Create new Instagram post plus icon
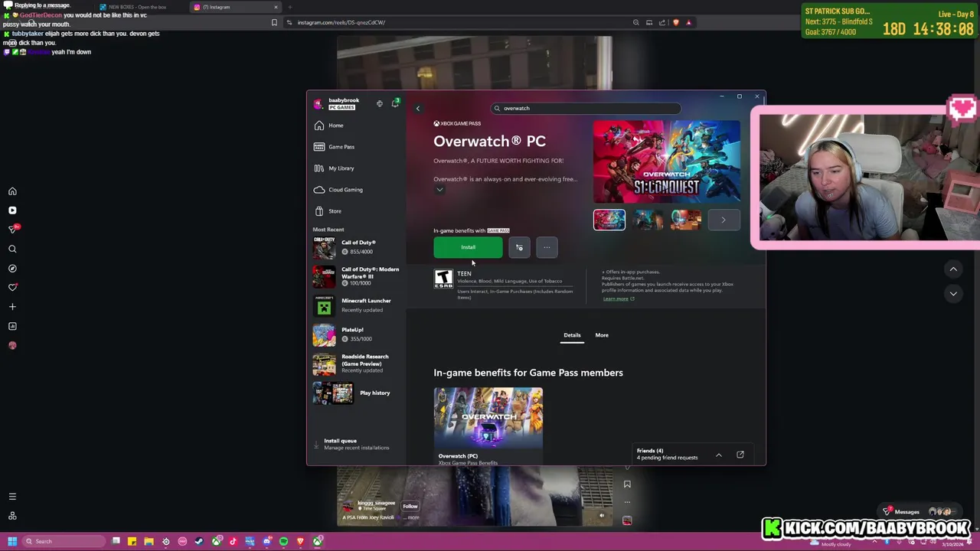 coord(12,307)
